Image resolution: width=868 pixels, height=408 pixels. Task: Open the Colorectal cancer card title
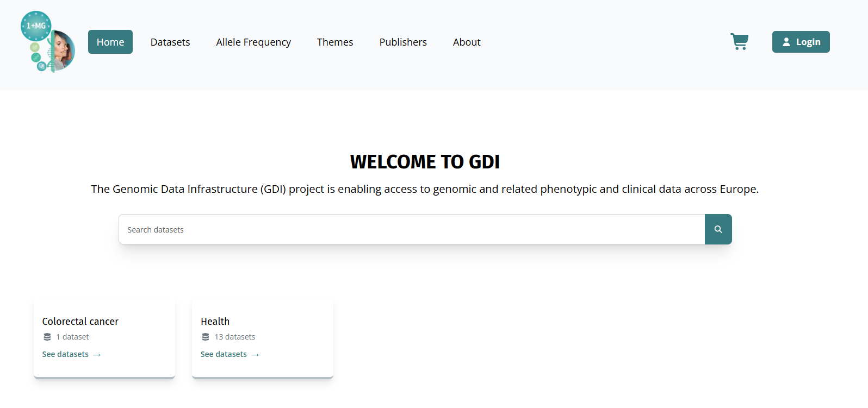click(x=80, y=322)
